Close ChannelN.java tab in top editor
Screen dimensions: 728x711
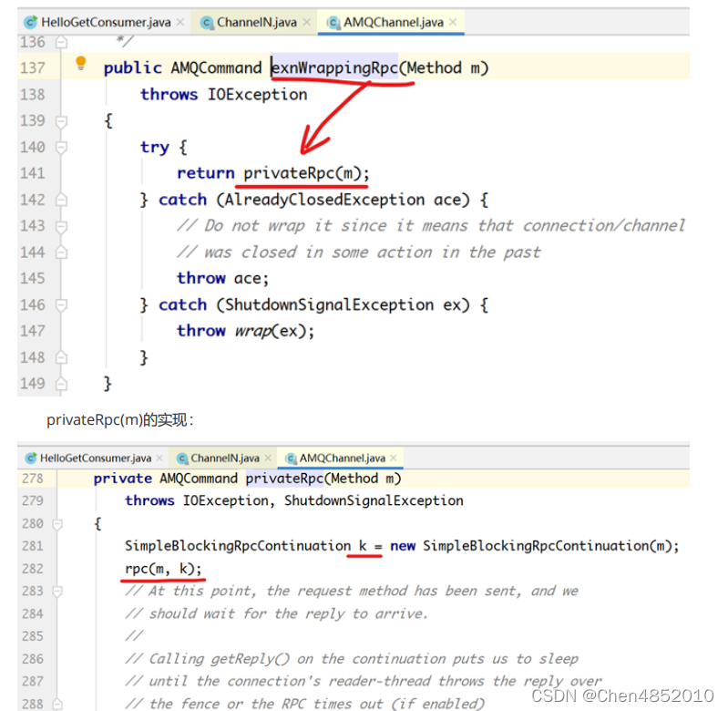tap(307, 22)
